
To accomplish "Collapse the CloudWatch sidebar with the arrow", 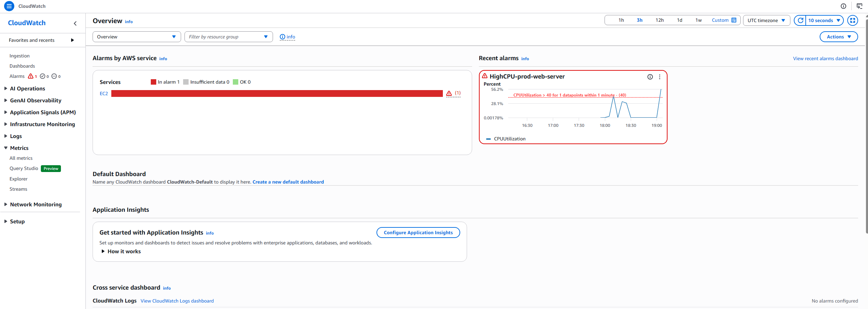I will [75, 23].
